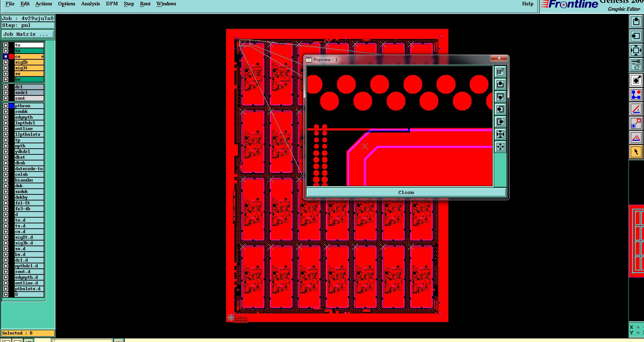Click the Popview Close button
The height and width of the screenshot is (342, 644).
tap(406, 192)
